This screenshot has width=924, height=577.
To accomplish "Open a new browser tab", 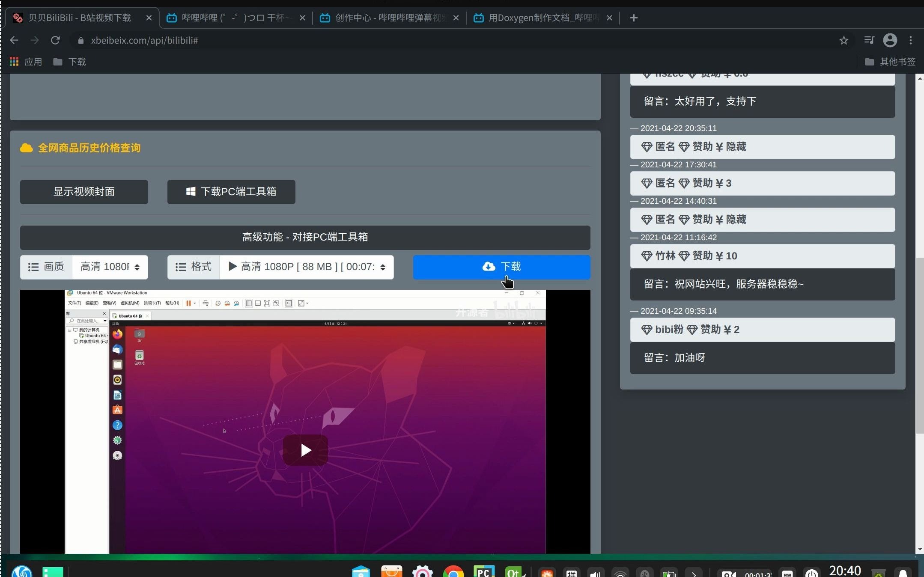I will click(634, 18).
